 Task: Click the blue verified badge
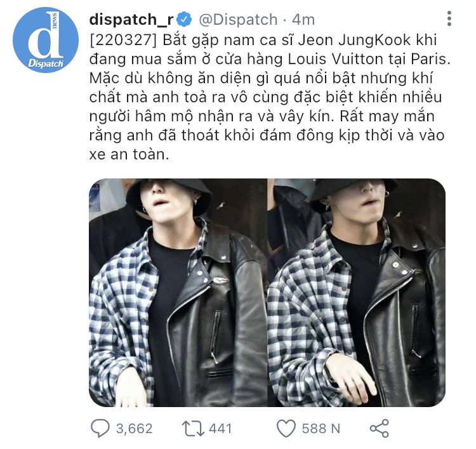[x=184, y=20]
